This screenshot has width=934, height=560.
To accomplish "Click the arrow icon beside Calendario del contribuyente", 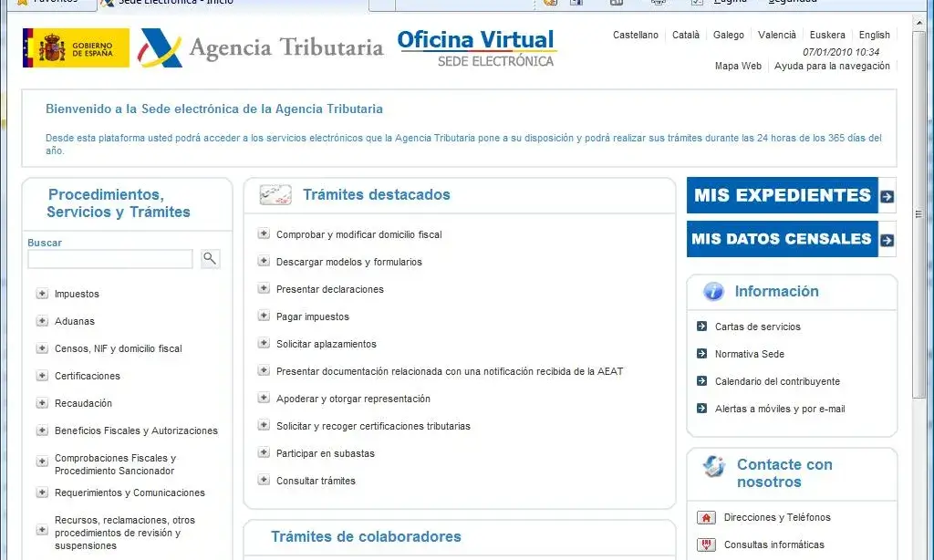I will point(701,380).
